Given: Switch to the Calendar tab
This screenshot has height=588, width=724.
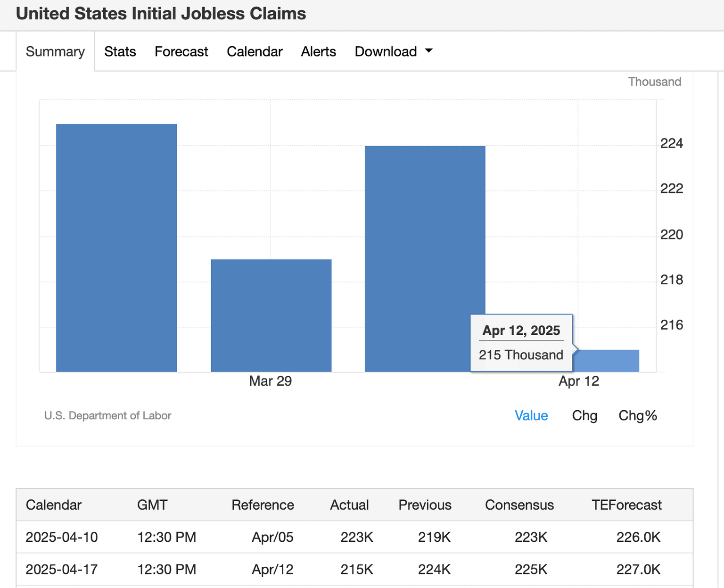Looking at the screenshot, I should click(x=255, y=51).
